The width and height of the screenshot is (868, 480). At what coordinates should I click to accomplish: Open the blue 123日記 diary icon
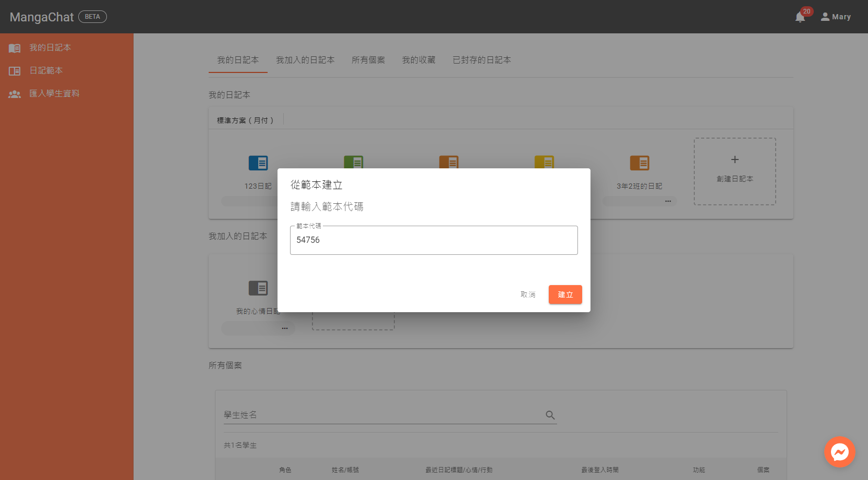pyautogui.click(x=258, y=163)
